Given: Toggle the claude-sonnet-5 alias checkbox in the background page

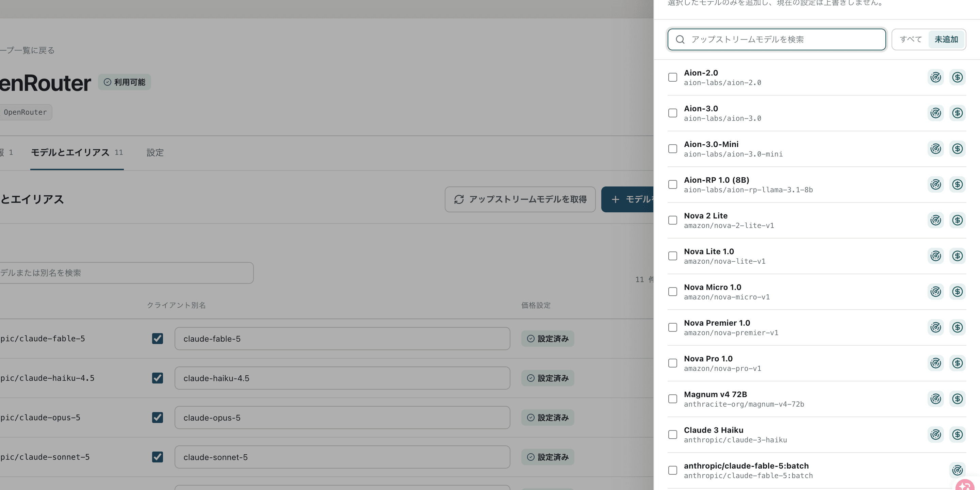Looking at the screenshot, I should coord(158,457).
